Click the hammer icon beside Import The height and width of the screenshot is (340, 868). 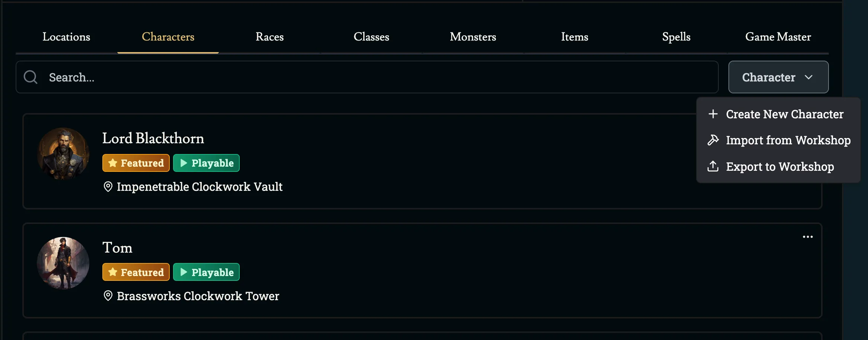click(713, 140)
